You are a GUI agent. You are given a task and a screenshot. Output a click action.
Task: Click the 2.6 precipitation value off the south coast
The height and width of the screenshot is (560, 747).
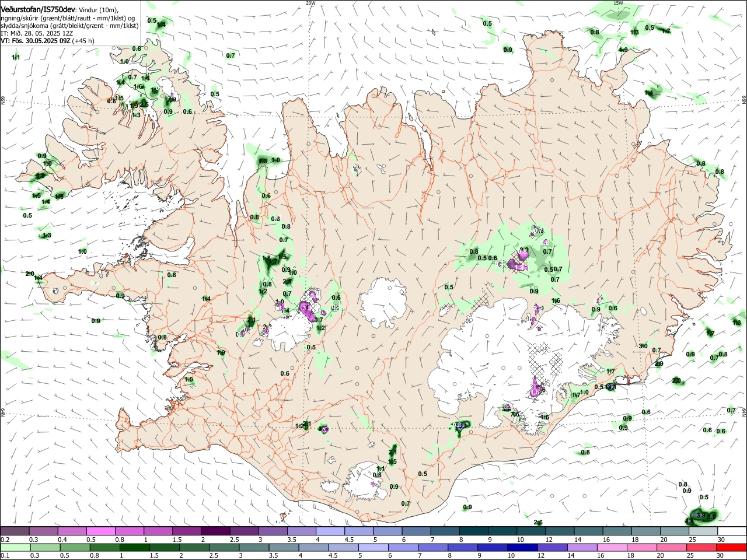pyautogui.click(x=538, y=522)
